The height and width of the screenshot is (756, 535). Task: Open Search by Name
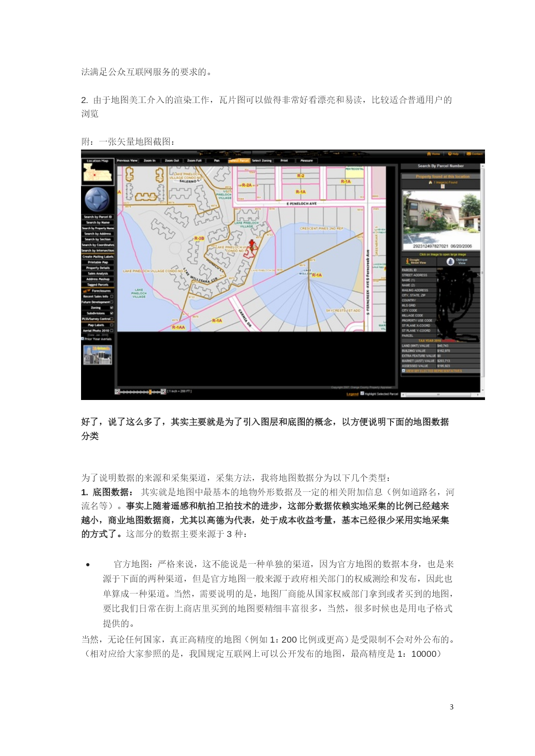(x=98, y=222)
